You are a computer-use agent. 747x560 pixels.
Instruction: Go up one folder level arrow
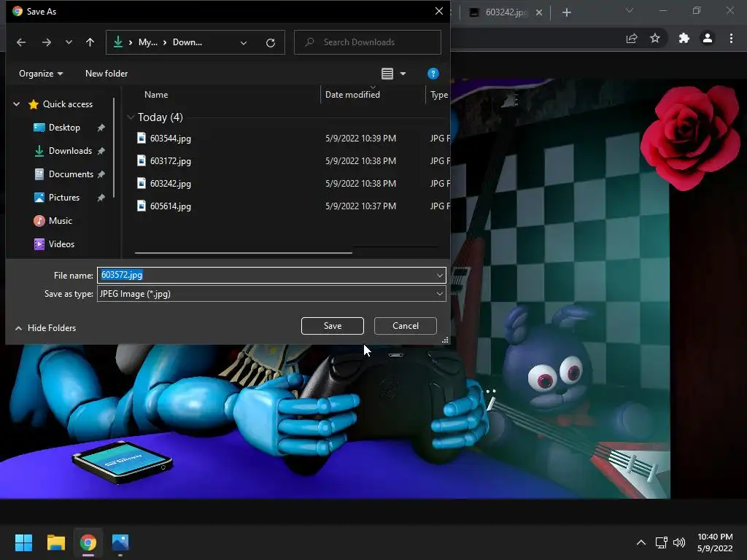pos(90,42)
